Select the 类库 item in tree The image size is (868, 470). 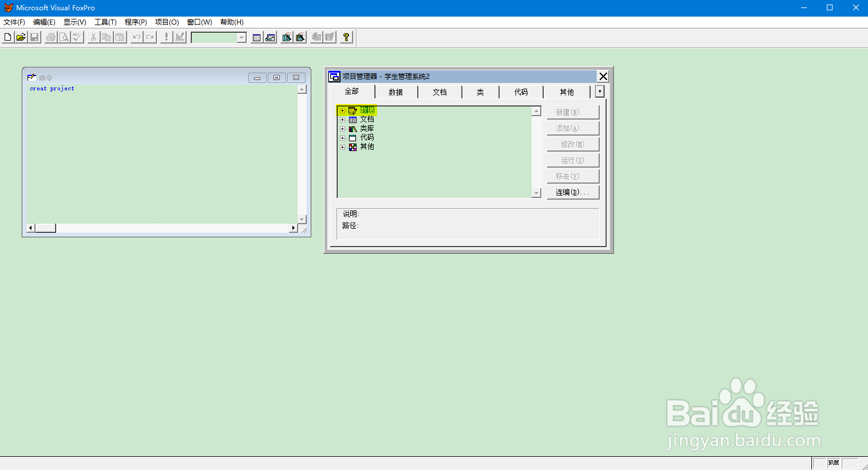[367, 129]
